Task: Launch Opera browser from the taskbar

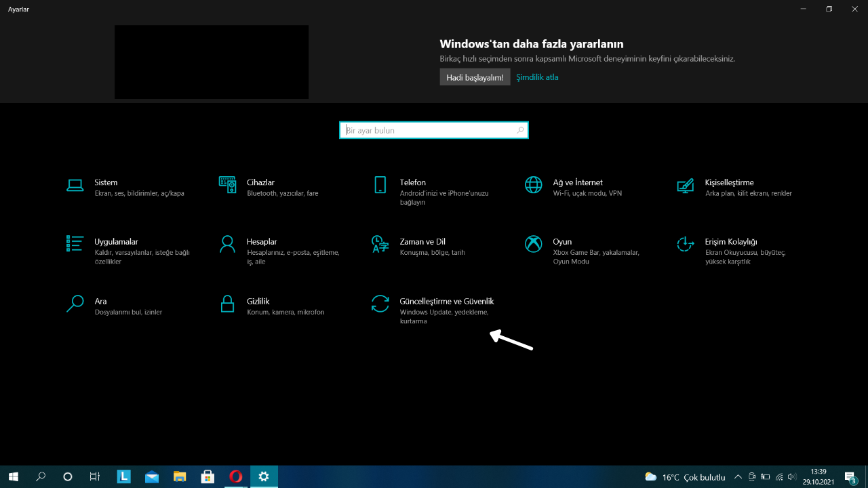Action: click(x=235, y=476)
